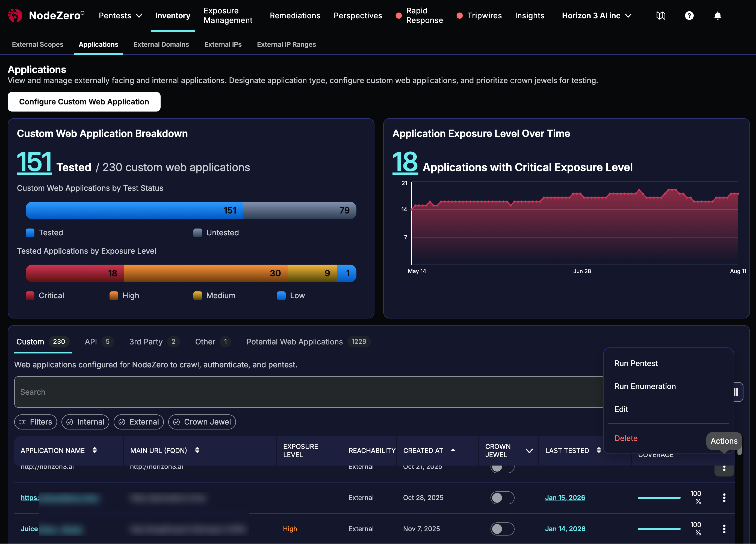Image resolution: width=756 pixels, height=544 pixels.
Task: Switch to External IPs tab
Action: point(223,44)
